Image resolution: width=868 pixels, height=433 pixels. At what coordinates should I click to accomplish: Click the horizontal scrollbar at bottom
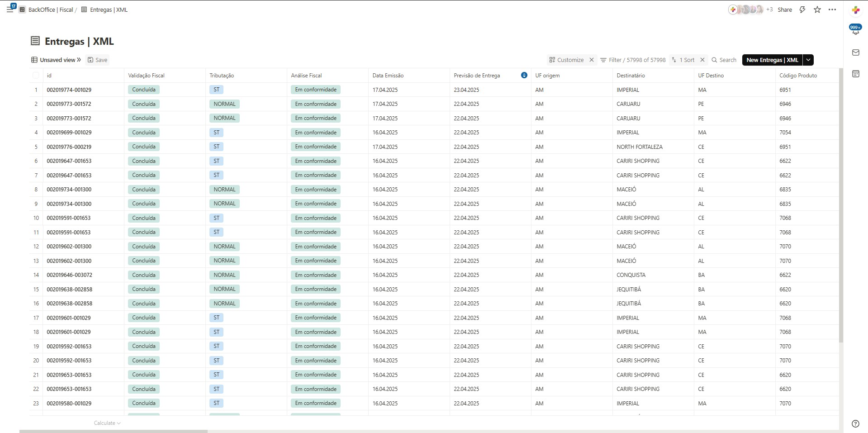pyautogui.click(x=113, y=431)
